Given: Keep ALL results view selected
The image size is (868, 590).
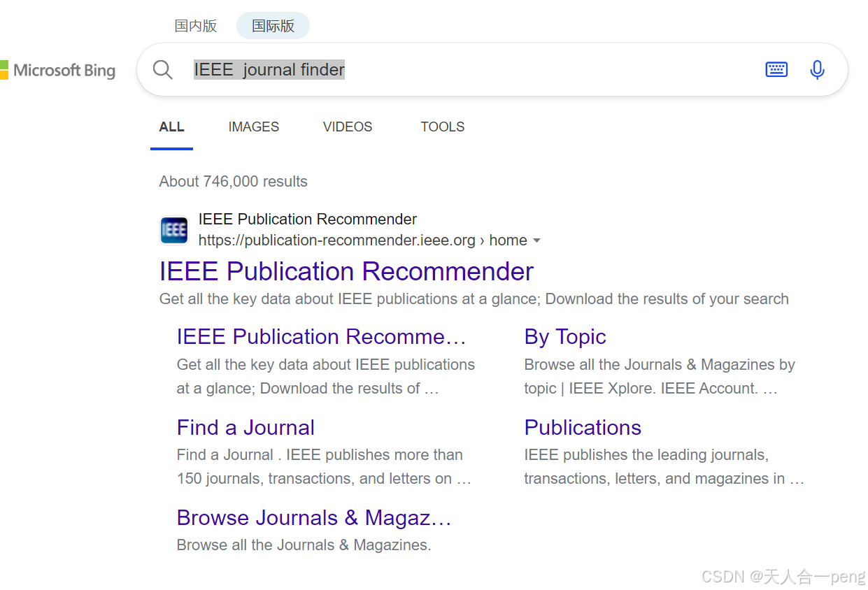Looking at the screenshot, I should pyautogui.click(x=171, y=127).
